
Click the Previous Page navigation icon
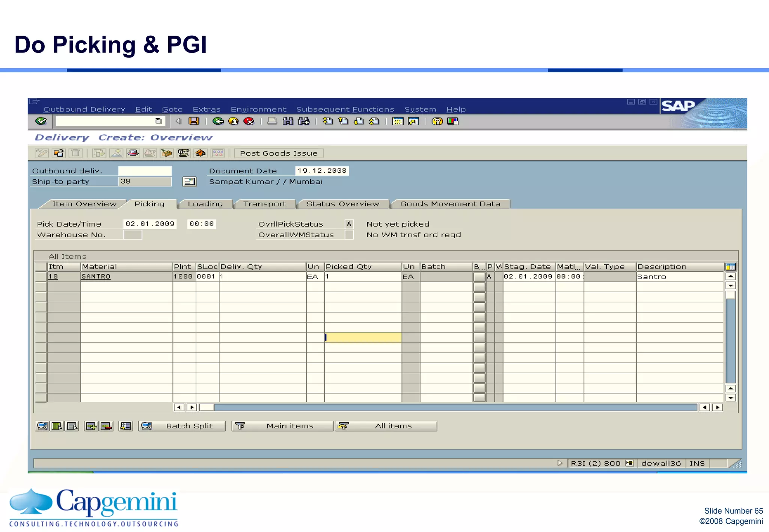click(x=343, y=121)
